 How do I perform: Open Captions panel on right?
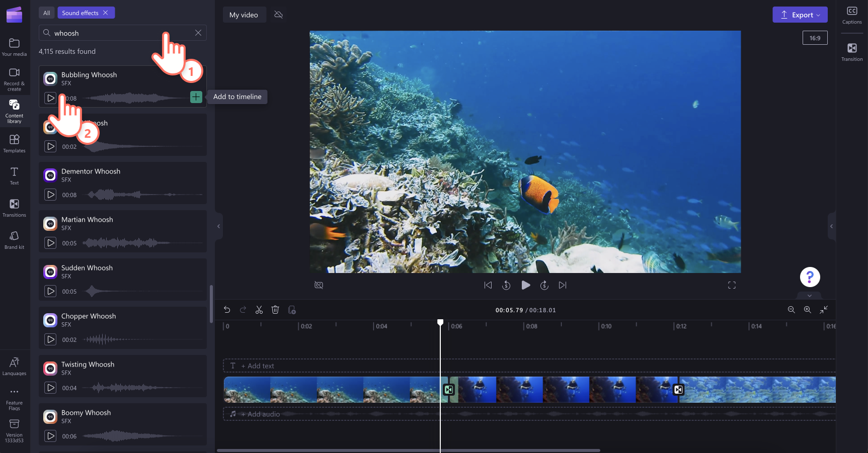852,15
